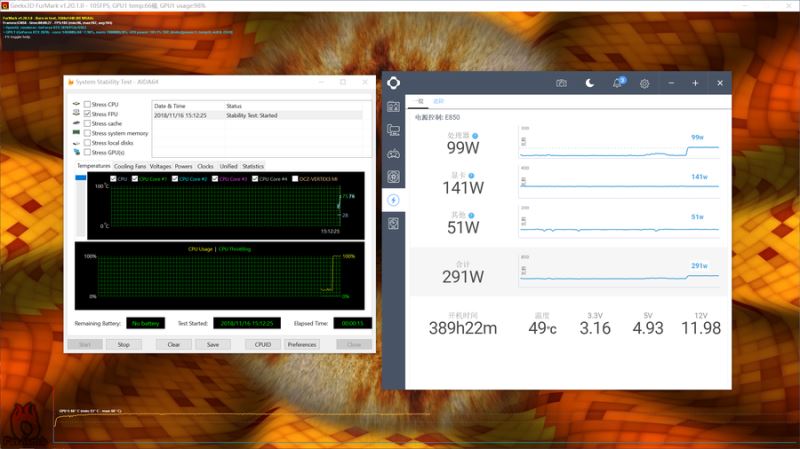Toggle CPU Core #1 graph checkbox
Image resolution: width=800 pixels, height=449 pixels.
(x=135, y=179)
